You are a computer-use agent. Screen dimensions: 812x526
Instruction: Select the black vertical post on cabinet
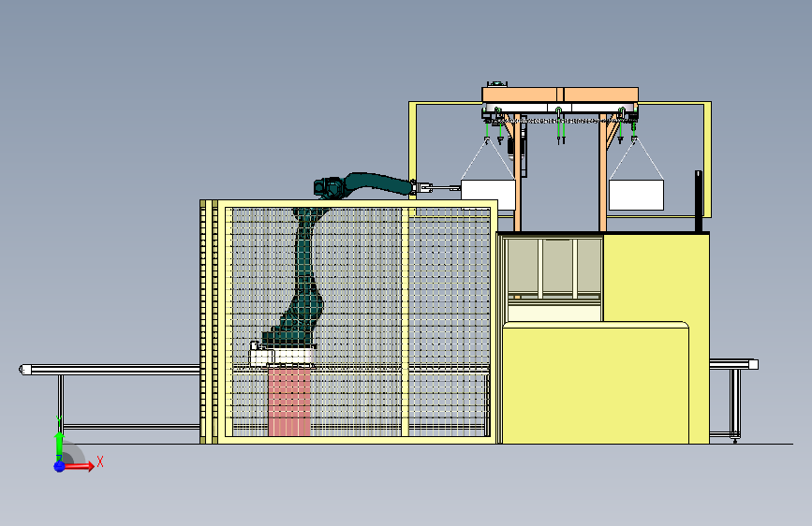[x=699, y=201]
